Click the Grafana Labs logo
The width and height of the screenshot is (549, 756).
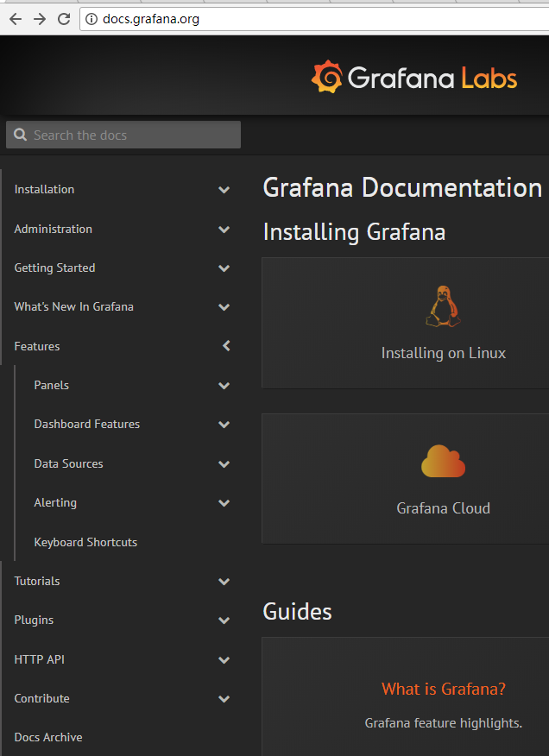[x=414, y=79]
